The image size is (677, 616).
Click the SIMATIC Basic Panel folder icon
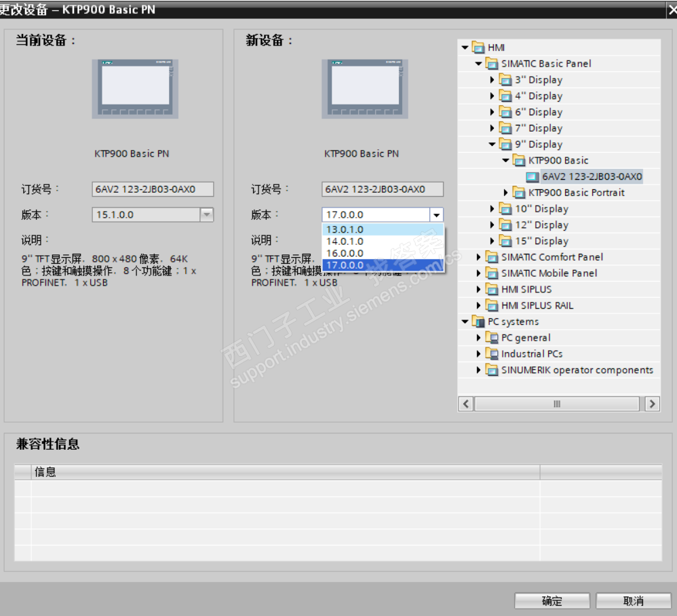pos(492,64)
